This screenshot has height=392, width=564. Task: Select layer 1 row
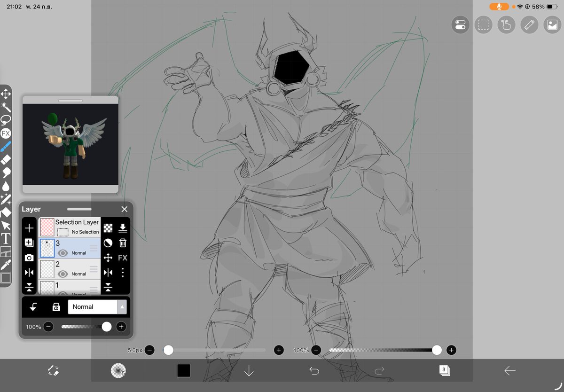tap(70, 287)
